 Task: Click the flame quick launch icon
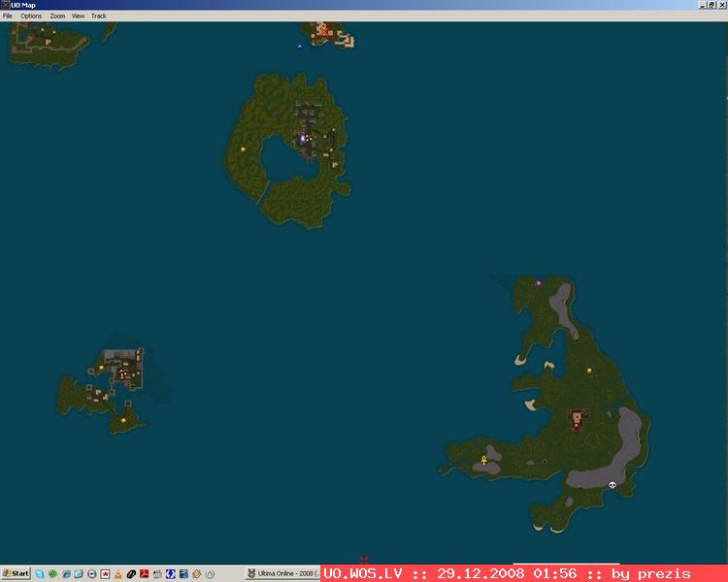click(x=210, y=574)
